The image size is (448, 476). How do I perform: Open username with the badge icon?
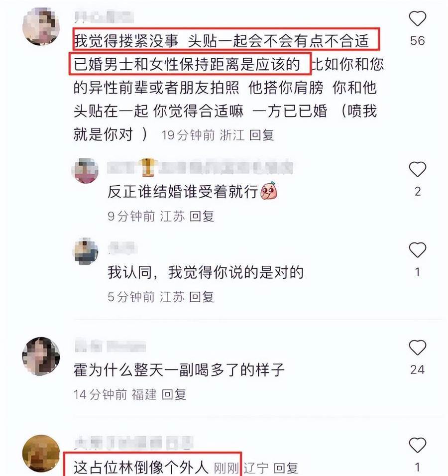click(x=200, y=168)
